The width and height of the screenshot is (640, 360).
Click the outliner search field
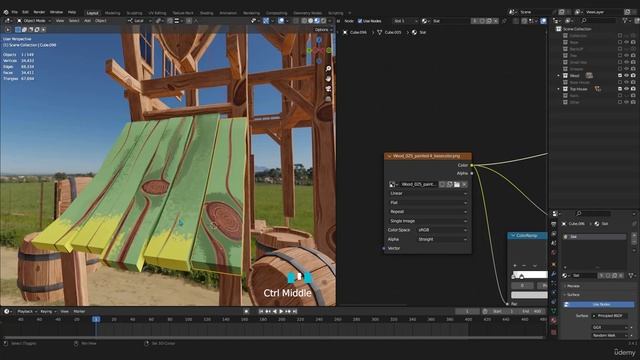(x=598, y=20)
